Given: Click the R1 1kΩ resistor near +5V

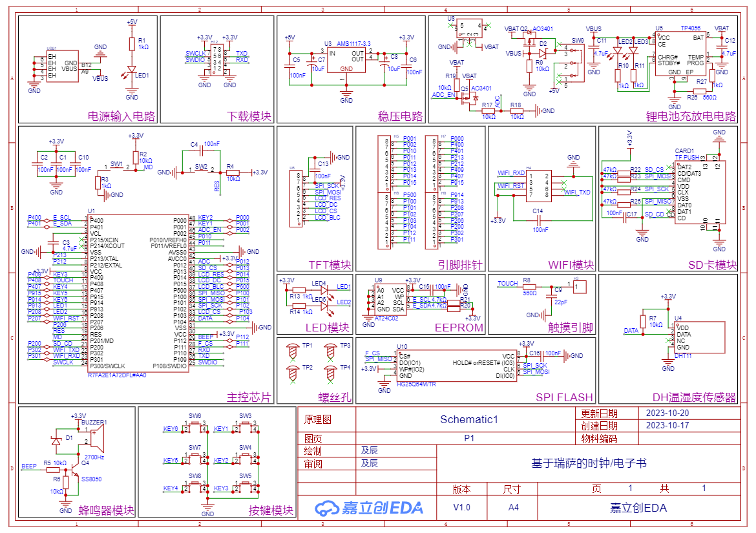Looking at the screenshot, I should pyautogui.click(x=132, y=45).
